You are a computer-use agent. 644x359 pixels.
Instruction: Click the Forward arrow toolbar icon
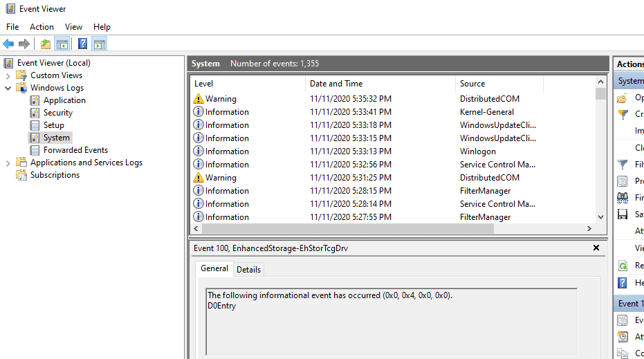tap(24, 44)
